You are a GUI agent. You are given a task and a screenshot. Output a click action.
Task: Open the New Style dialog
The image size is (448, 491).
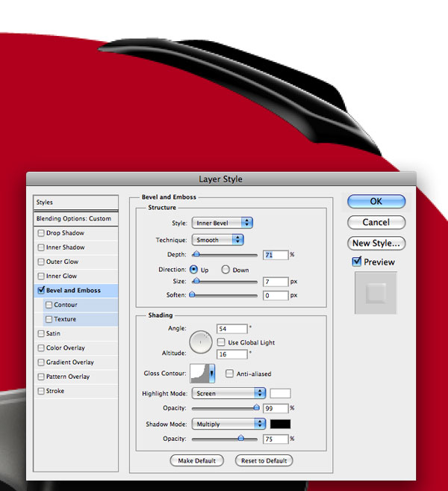pos(376,244)
